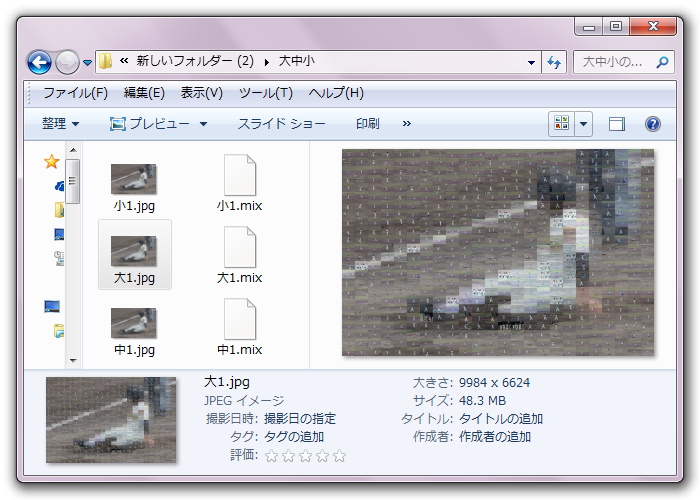Click the Forward navigation arrow button
The height and width of the screenshot is (500, 700).
(x=67, y=62)
